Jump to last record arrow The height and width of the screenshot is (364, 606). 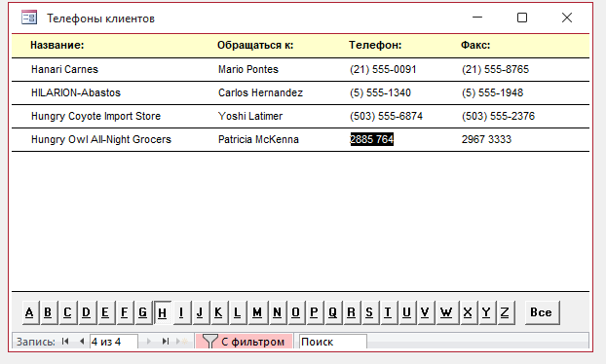pyautogui.click(x=166, y=342)
